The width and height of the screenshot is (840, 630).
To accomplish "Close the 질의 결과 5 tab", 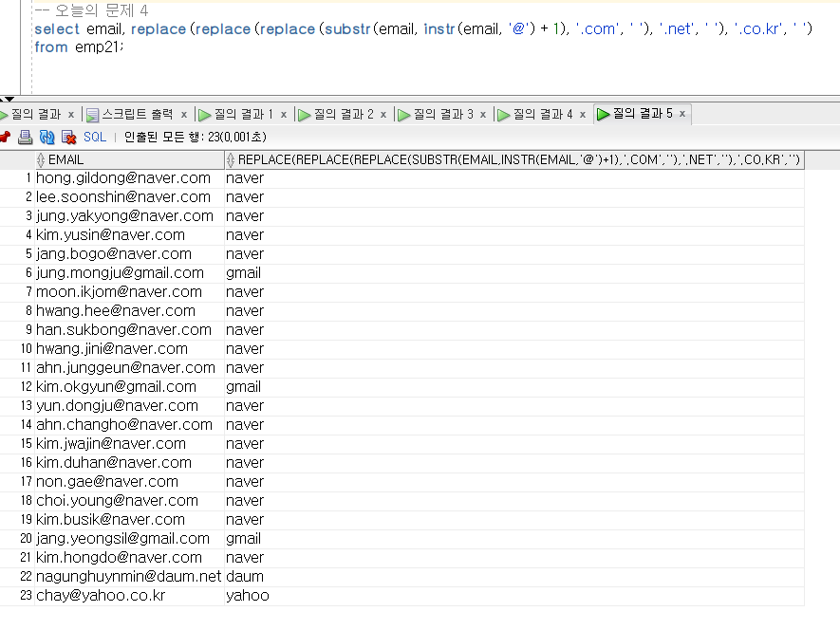I will click(x=681, y=114).
